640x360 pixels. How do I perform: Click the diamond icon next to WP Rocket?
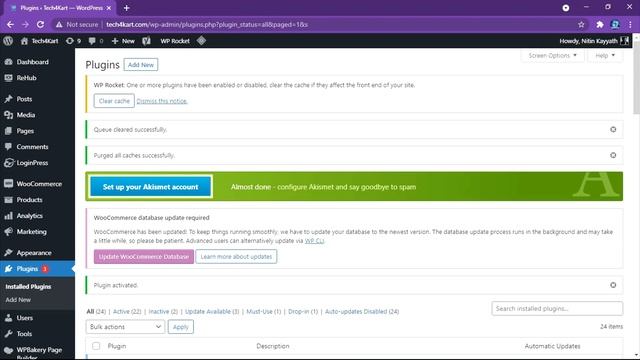[201, 41]
